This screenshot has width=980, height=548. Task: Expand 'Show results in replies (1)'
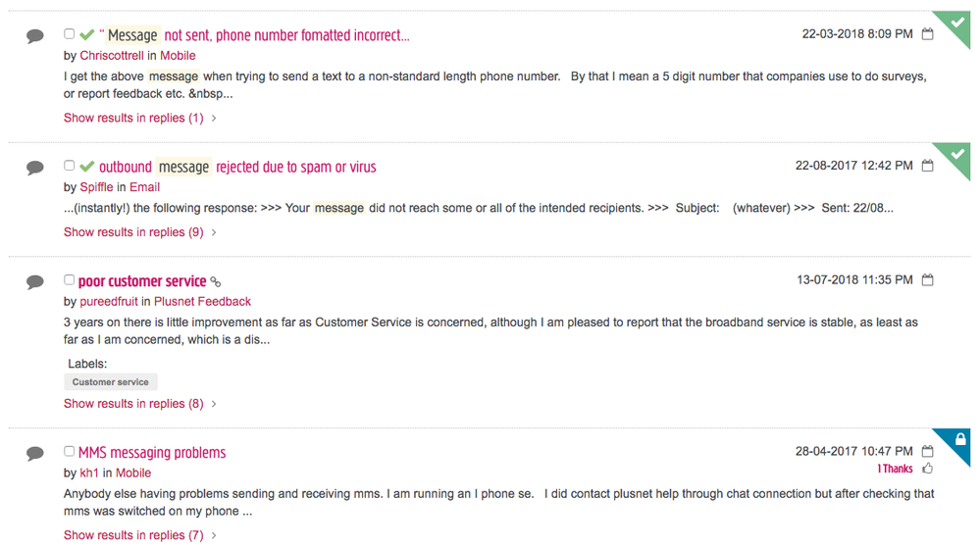[x=133, y=118]
